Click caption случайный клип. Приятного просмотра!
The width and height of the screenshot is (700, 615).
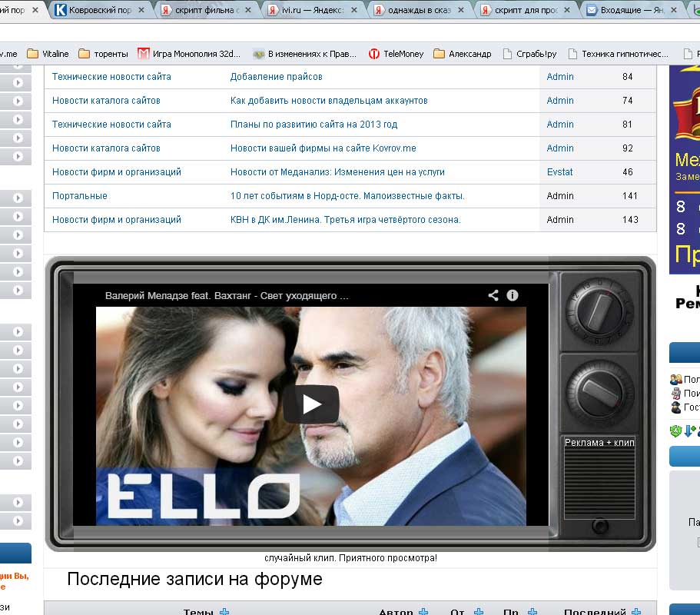(x=350, y=558)
